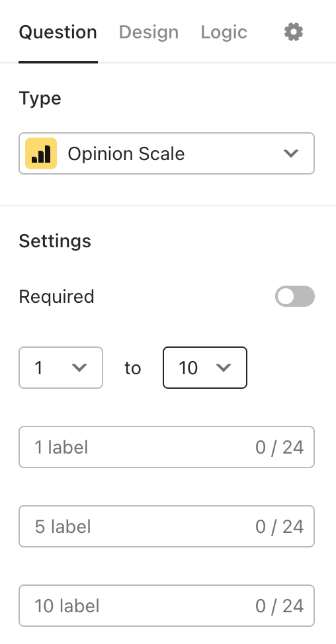Click into the 1 label text field
This screenshot has width=336, height=644.
point(167,447)
